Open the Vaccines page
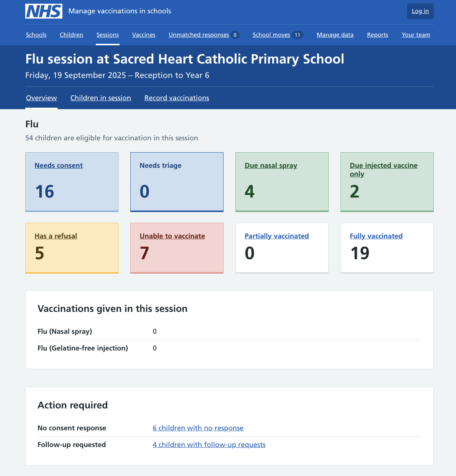Screen dimensions: 456x476 [x=143, y=35]
